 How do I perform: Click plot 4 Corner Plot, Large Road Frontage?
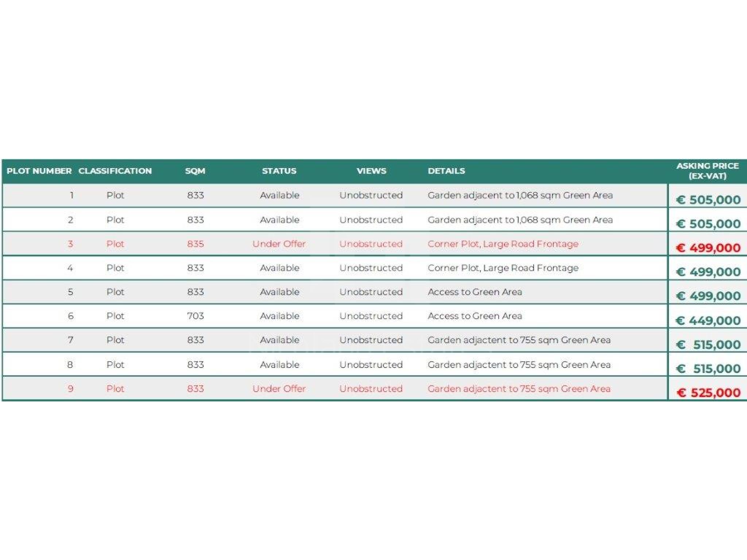(503, 268)
